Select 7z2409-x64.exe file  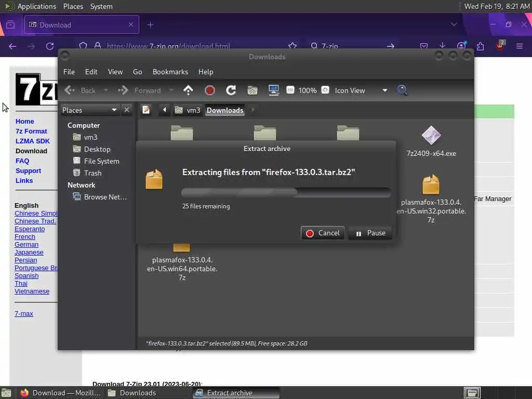[x=431, y=141]
